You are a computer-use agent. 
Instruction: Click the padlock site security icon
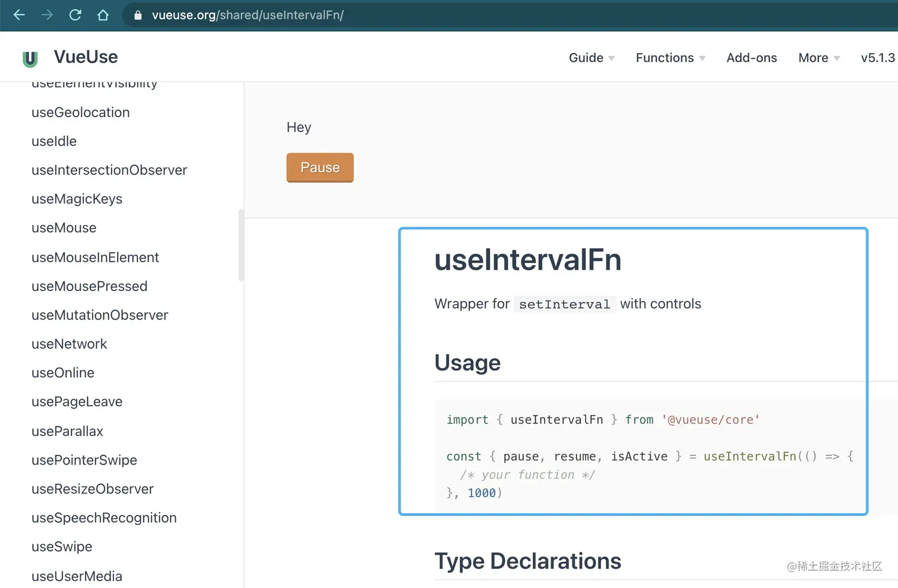[138, 15]
